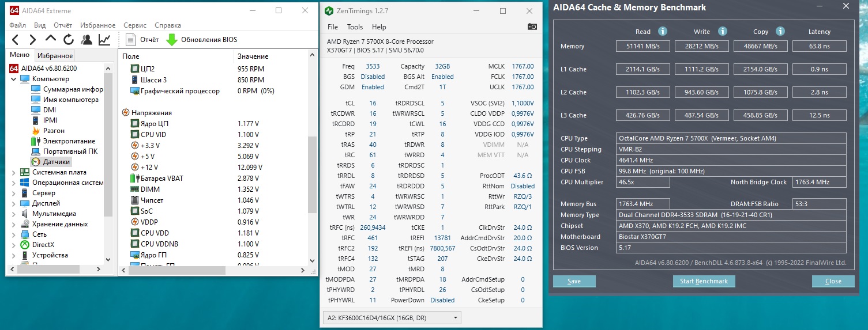Click the Отчёт report toolbar button

point(142,40)
